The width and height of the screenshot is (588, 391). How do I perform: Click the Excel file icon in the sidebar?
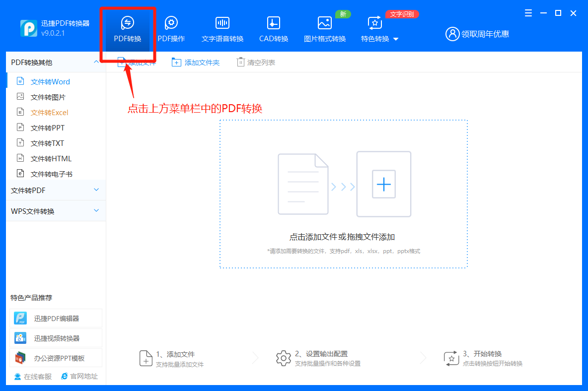click(x=21, y=112)
